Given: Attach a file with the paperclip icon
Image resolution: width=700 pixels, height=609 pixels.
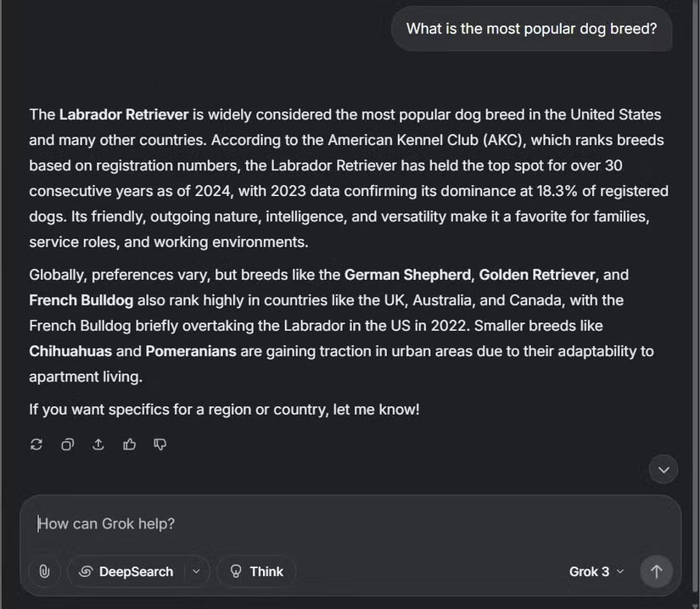Looking at the screenshot, I should pos(44,572).
